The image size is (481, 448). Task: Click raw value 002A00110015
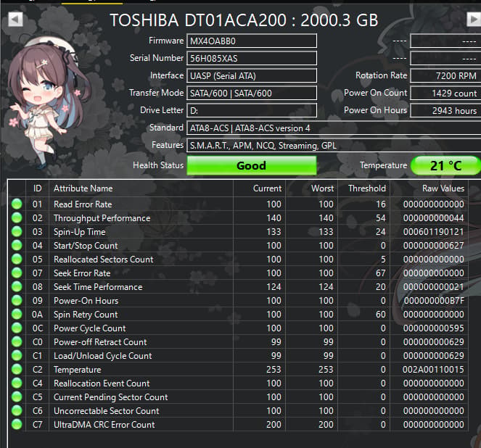point(433,370)
